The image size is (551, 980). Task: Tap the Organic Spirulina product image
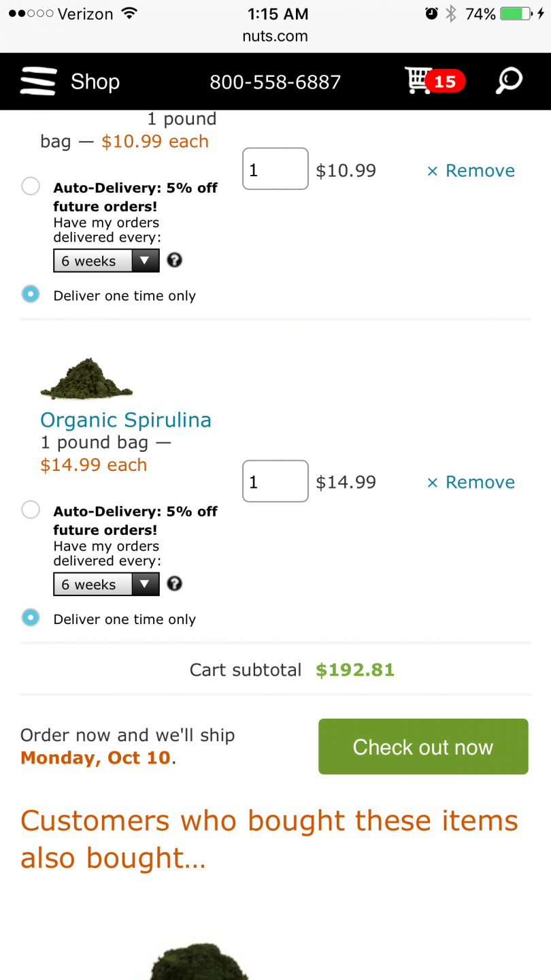[86, 378]
